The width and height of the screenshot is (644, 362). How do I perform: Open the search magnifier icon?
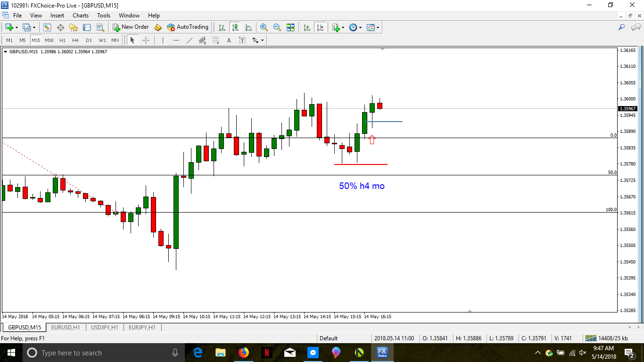(622, 27)
